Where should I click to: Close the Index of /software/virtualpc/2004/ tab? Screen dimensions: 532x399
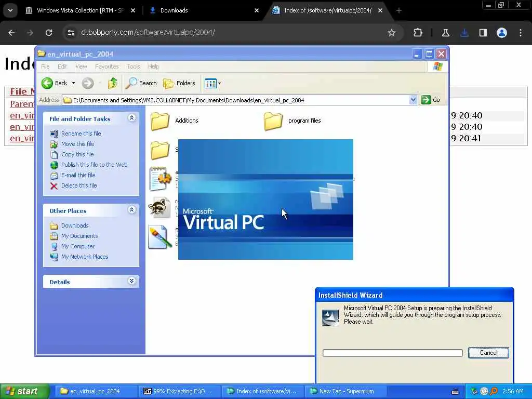click(x=380, y=10)
